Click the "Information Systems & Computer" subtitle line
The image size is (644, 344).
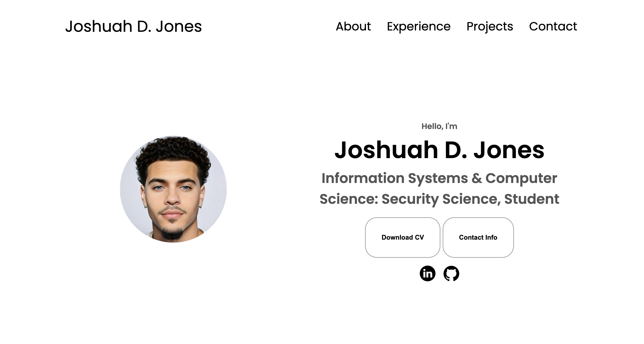point(439,178)
